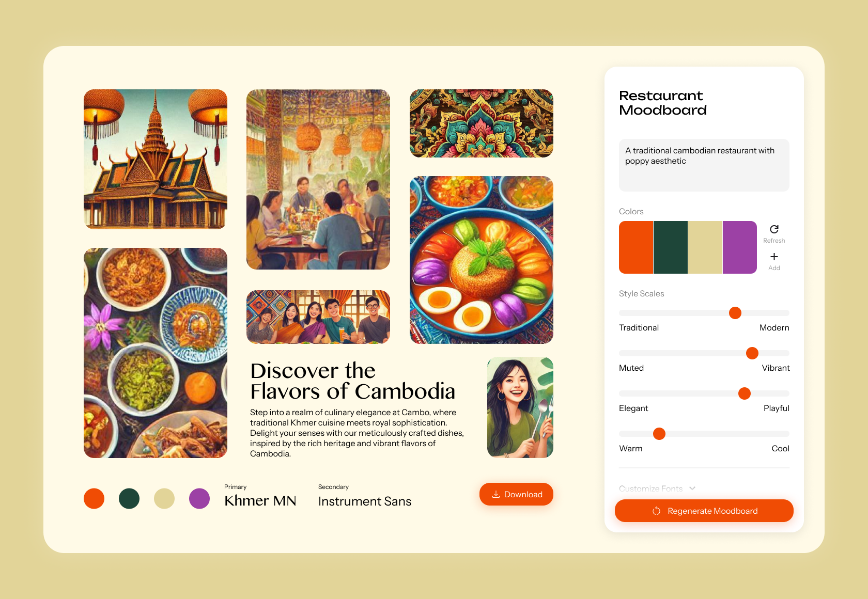The image size is (868, 599).
Task: Grab the Warm–Cool slider handle
Action: coord(659,434)
